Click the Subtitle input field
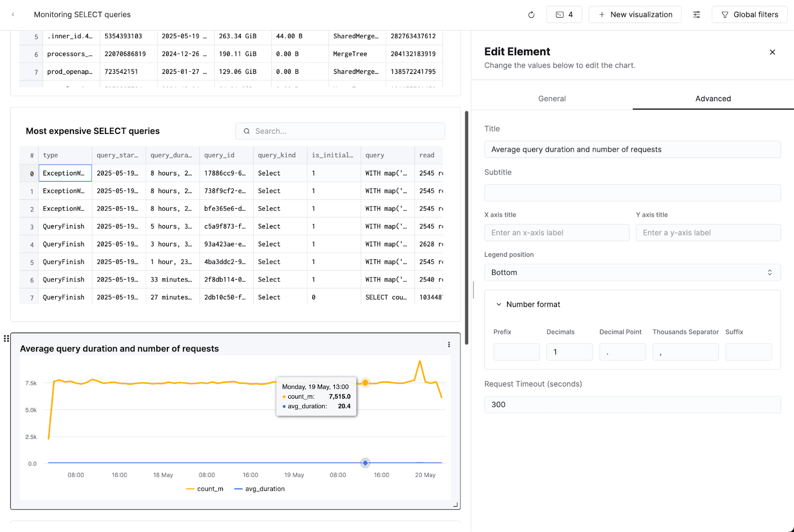Screen dimensions: 794x532 coord(632,193)
